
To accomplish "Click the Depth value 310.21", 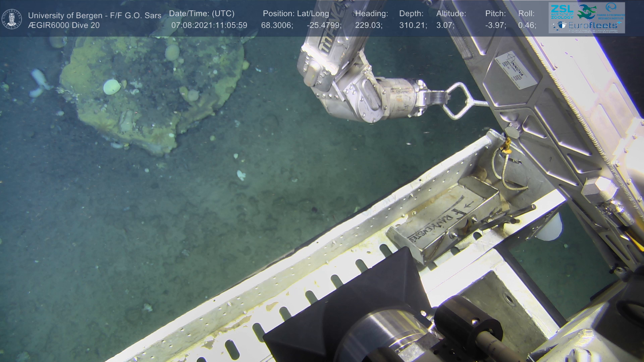I will pyautogui.click(x=413, y=25).
